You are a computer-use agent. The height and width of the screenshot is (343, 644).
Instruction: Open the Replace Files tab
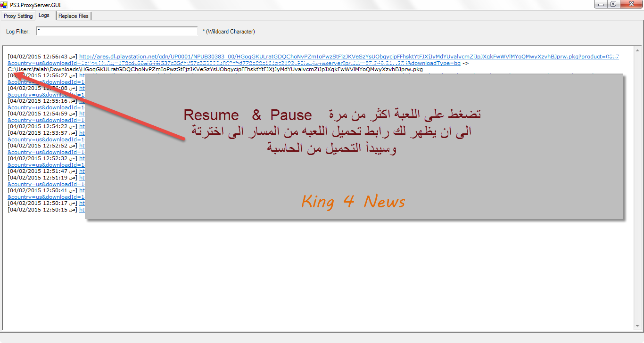click(x=74, y=16)
